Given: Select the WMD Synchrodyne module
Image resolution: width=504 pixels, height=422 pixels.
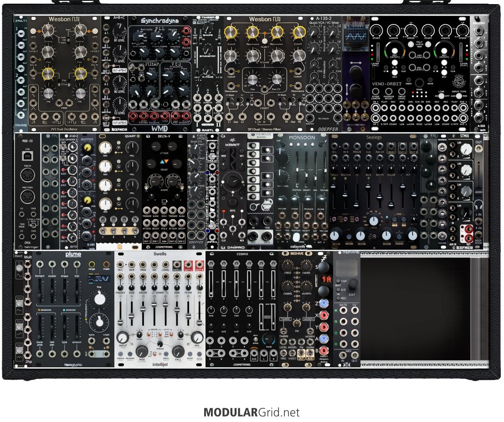Looking at the screenshot, I should [x=160, y=74].
